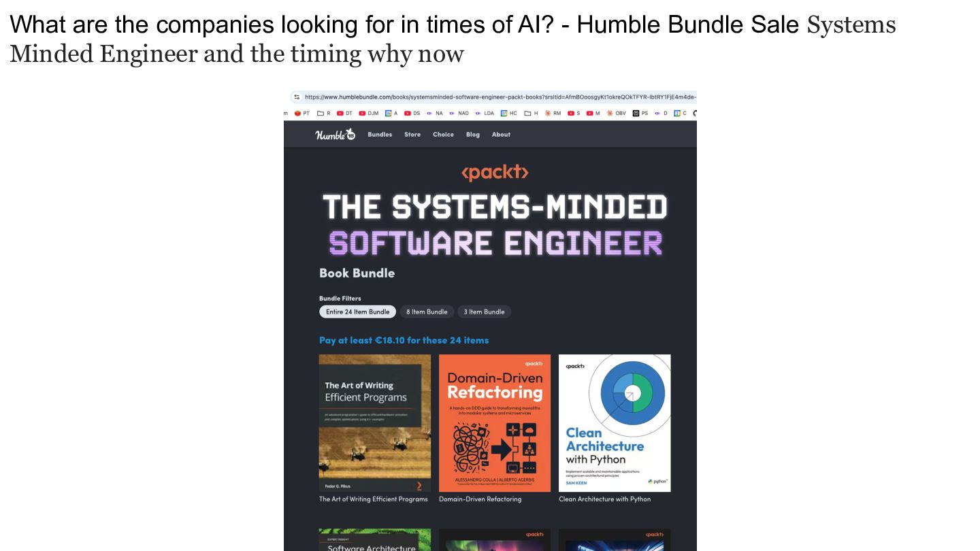Open the About menu
The image size is (980, 551).
501,135
